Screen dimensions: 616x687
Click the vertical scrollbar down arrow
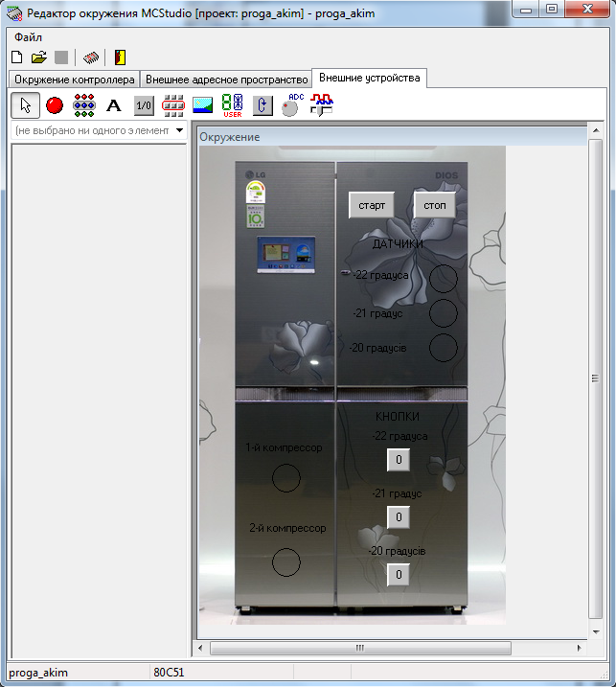click(x=596, y=631)
